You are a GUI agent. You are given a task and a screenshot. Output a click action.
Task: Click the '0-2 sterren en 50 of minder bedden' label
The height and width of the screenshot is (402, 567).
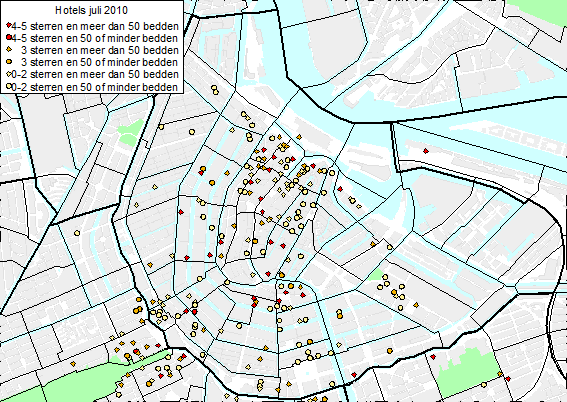coord(95,87)
